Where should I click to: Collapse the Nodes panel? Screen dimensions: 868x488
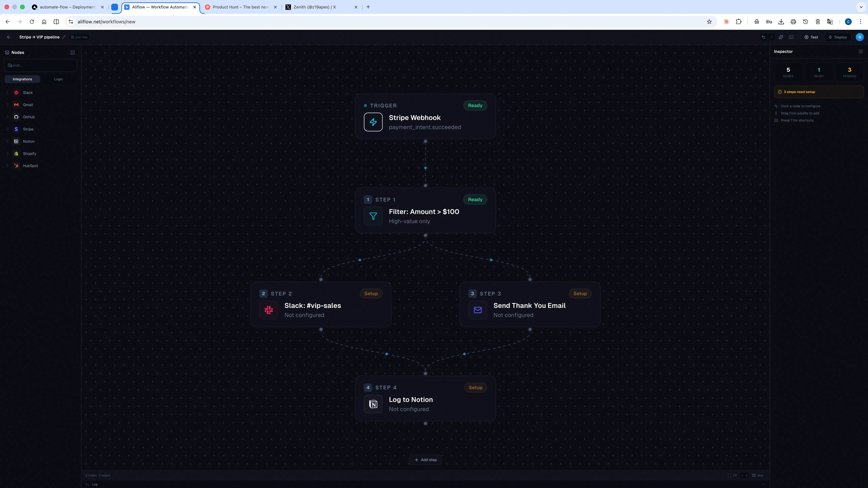72,53
